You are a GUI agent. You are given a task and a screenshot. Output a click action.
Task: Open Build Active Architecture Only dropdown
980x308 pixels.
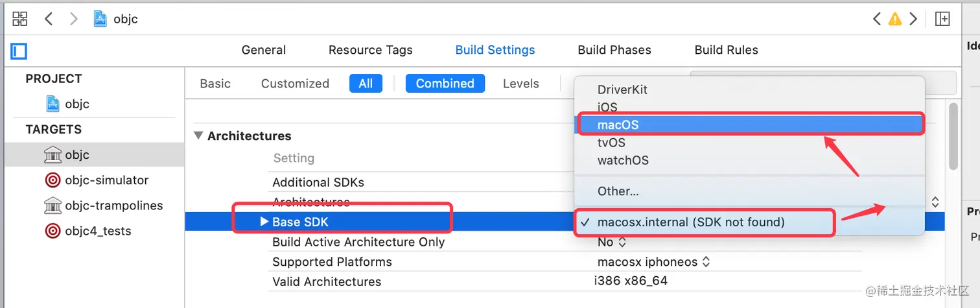612,242
